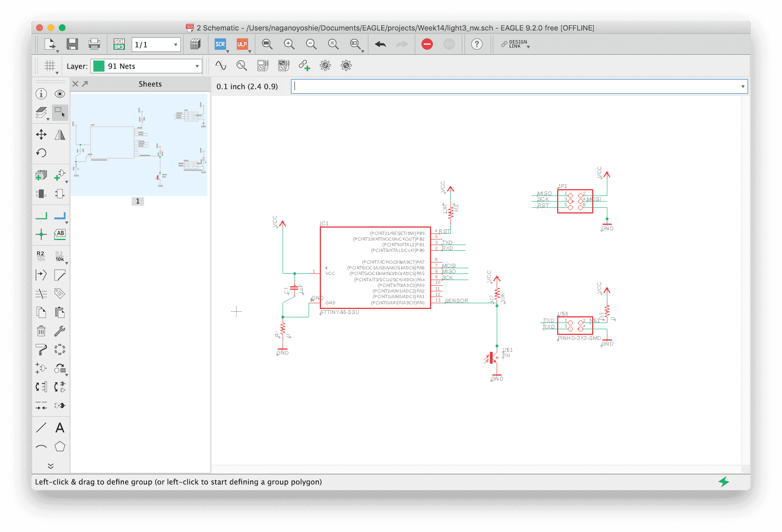Screen dimensions: 782x532
Task: Pick the Polygon tool
Action: [60, 446]
